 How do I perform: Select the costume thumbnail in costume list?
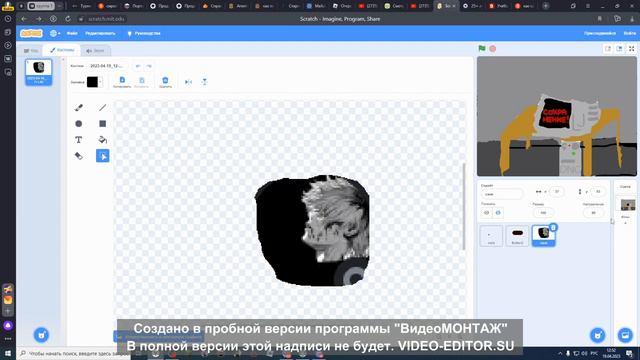39,72
